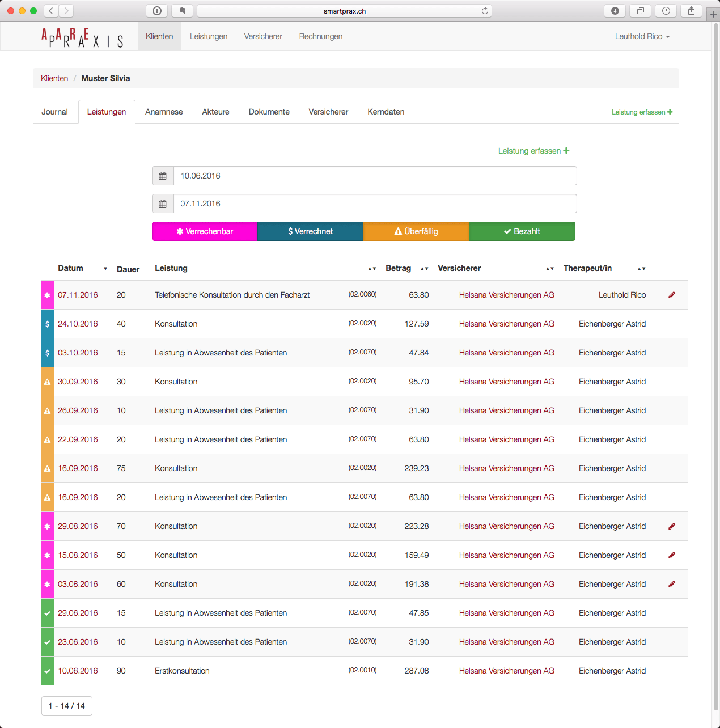Click the asterisk status icon on 29.08.2016 row
Screen dimensions: 720x728
click(47, 526)
